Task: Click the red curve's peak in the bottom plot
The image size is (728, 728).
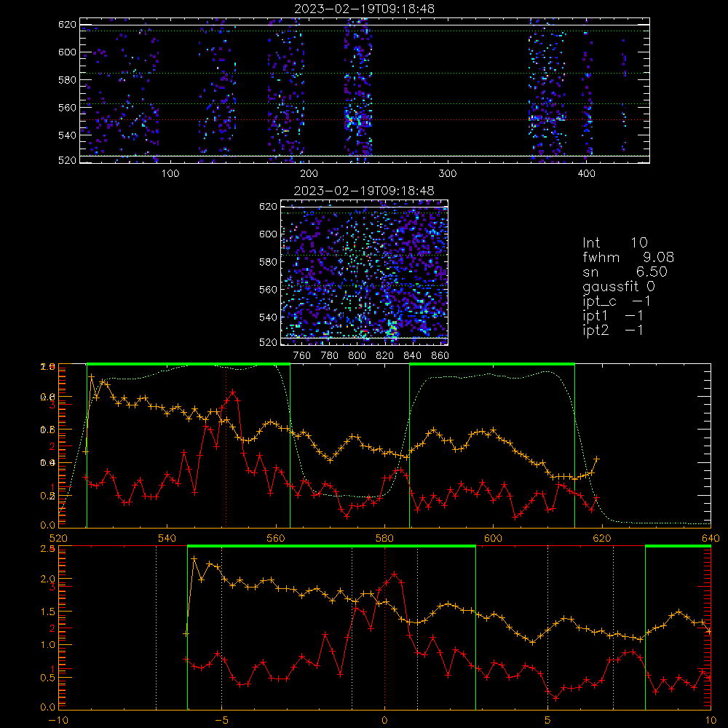Action: pos(395,574)
